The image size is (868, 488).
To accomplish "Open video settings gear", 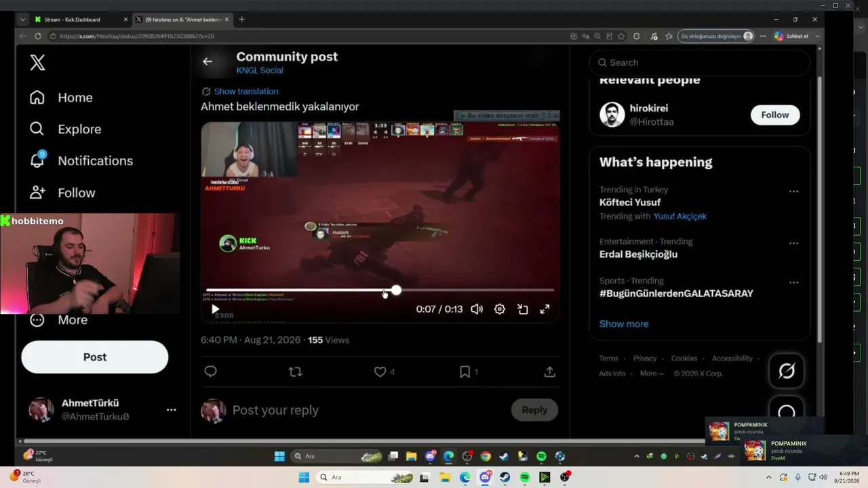I will point(500,309).
